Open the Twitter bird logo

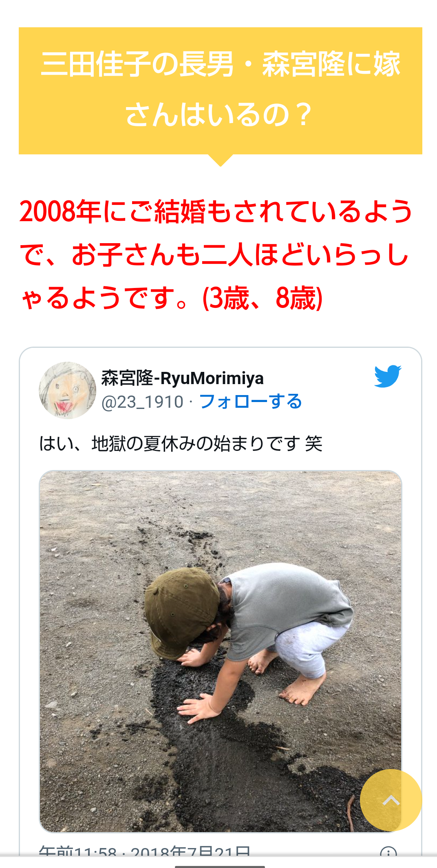coord(388,376)
